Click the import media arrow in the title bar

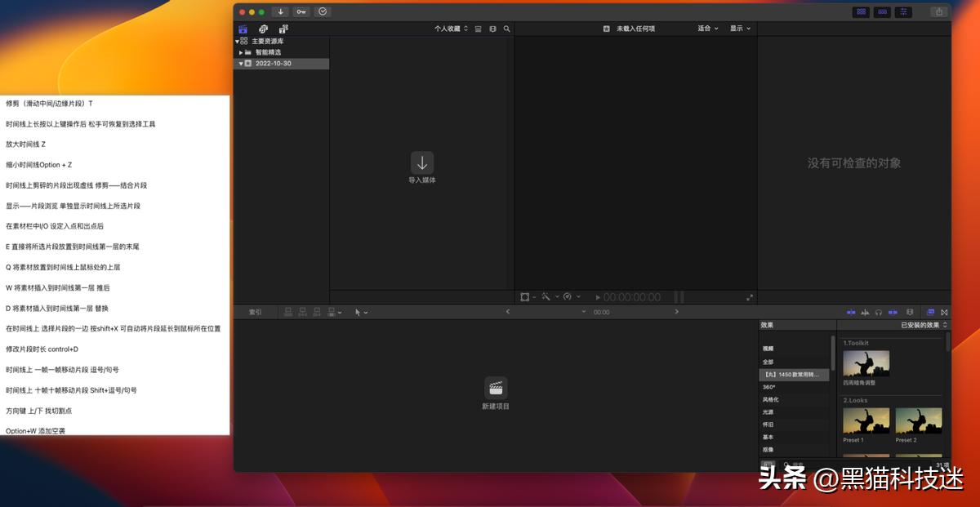[280, 11]
